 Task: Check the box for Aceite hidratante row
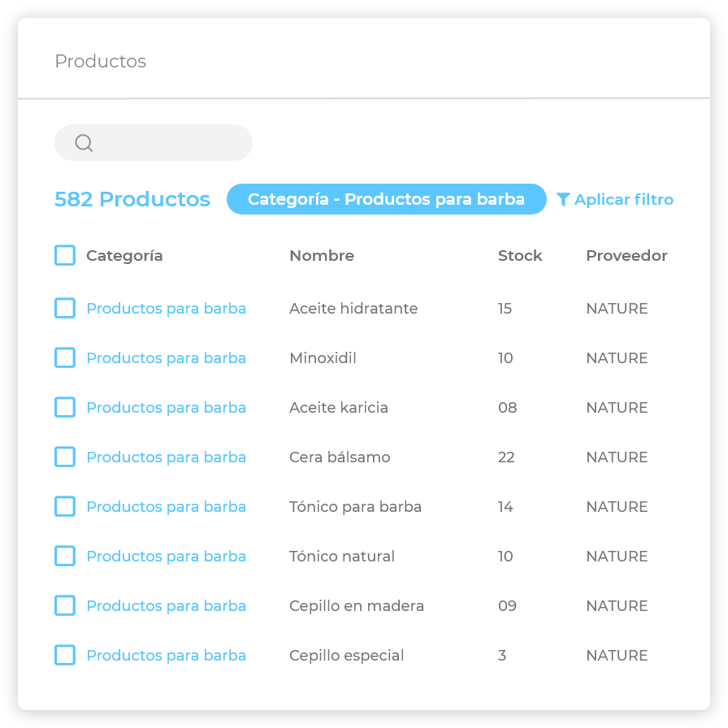click(x=65, y=308)
